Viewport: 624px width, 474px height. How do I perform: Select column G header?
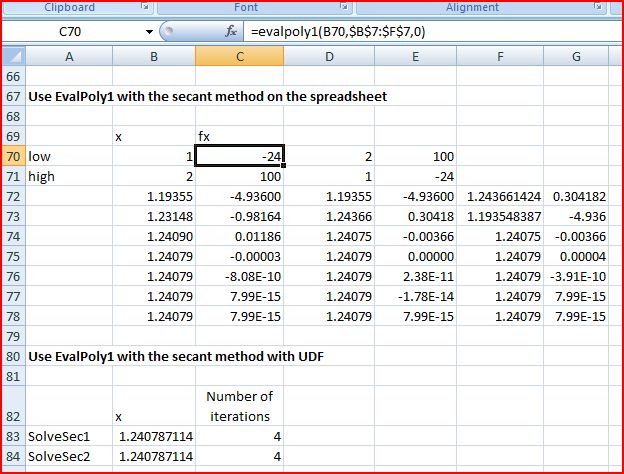pos(576,57)
